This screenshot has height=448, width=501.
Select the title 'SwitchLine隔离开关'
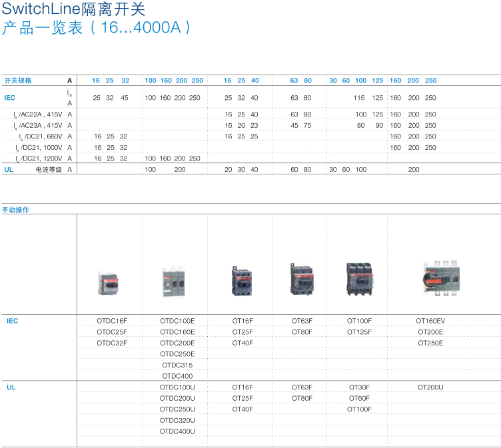(x=73, y=9)
